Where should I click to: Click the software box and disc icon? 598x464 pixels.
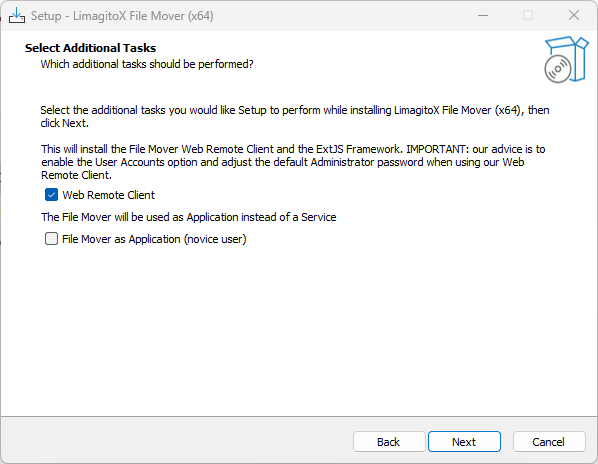(566, 59)
